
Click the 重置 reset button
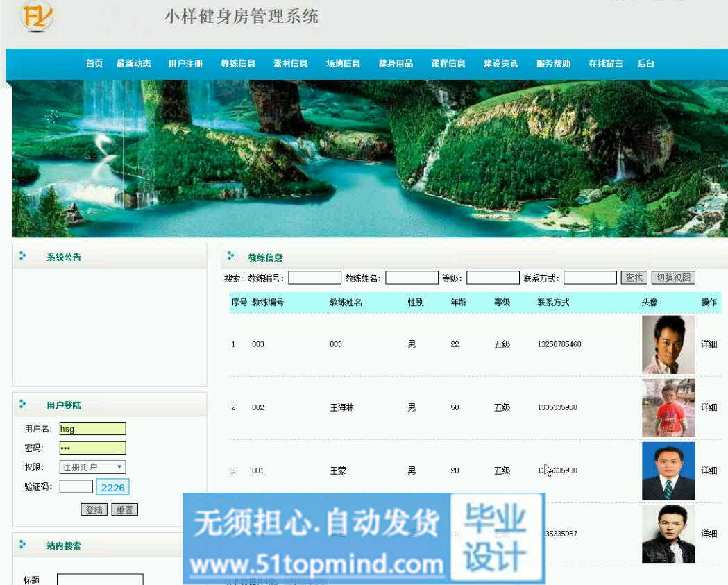pos(125,509)
